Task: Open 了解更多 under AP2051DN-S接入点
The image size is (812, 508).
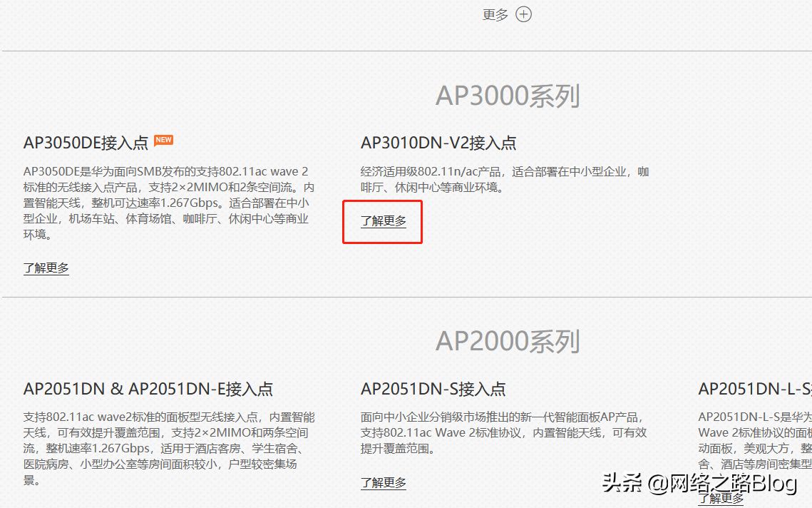Action: (384, 483)
